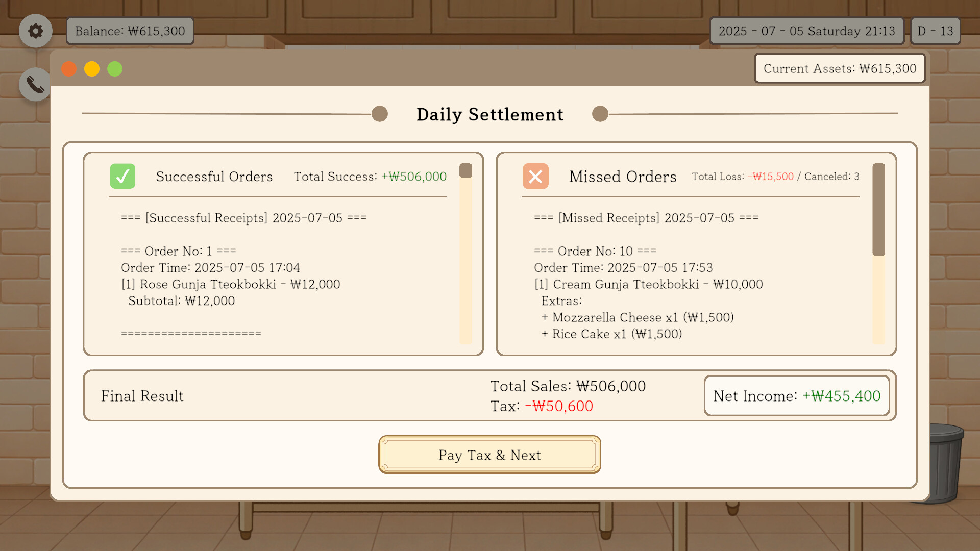Image resolution: width=980 pixels, height=551 pixels.
Task: Click the Balance display box
Action: (x=130, y=31)
